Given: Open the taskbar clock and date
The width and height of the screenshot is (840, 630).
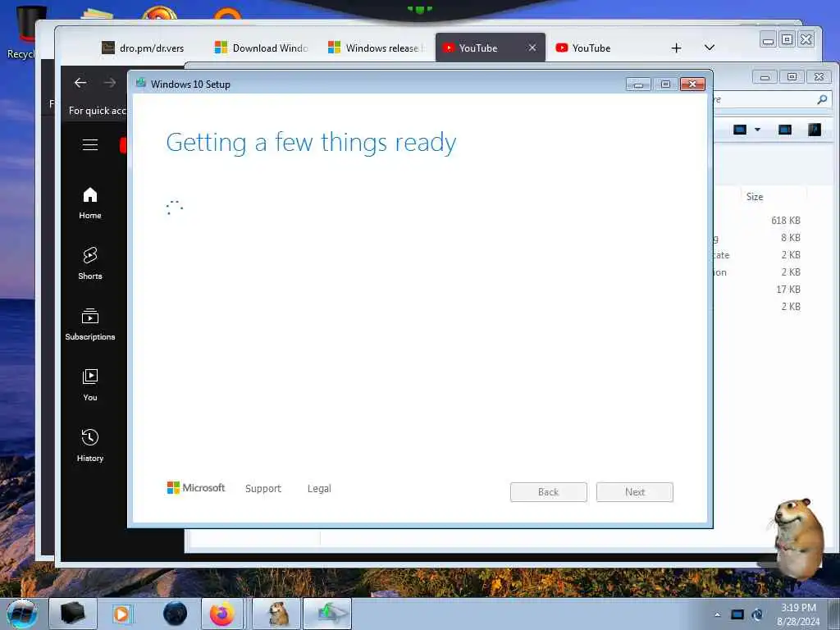Looking at the screenshot, I should (798, 614).
